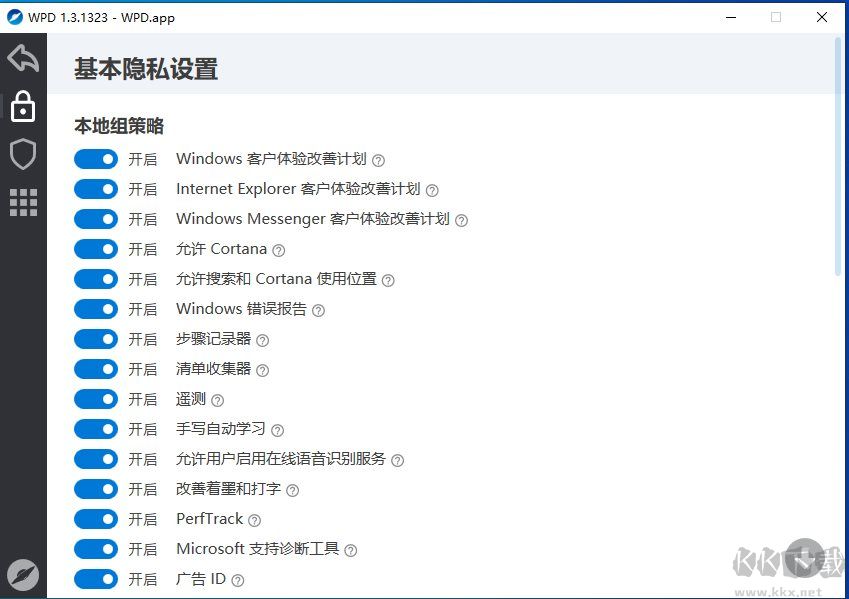Open the apps grid section in sidebar

point(23,202)
